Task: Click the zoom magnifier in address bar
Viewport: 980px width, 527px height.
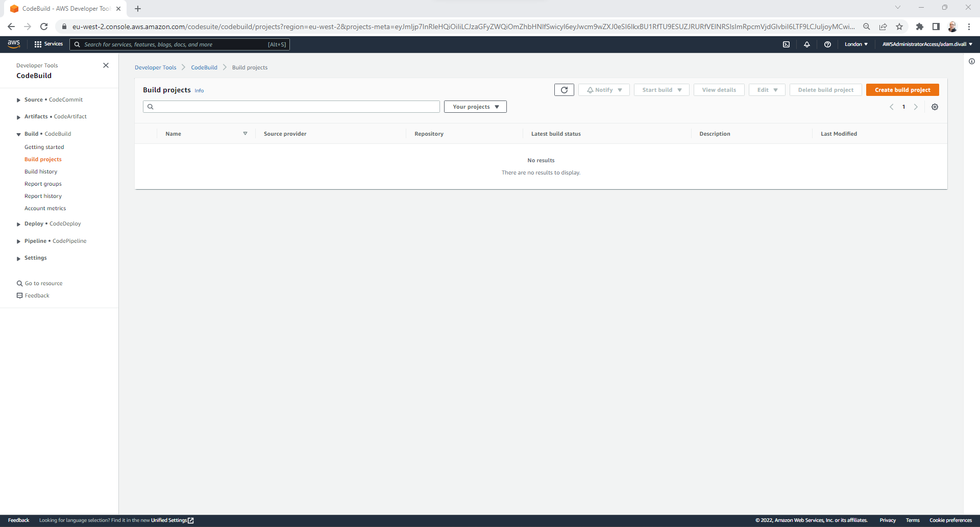Action: (867, 27)
